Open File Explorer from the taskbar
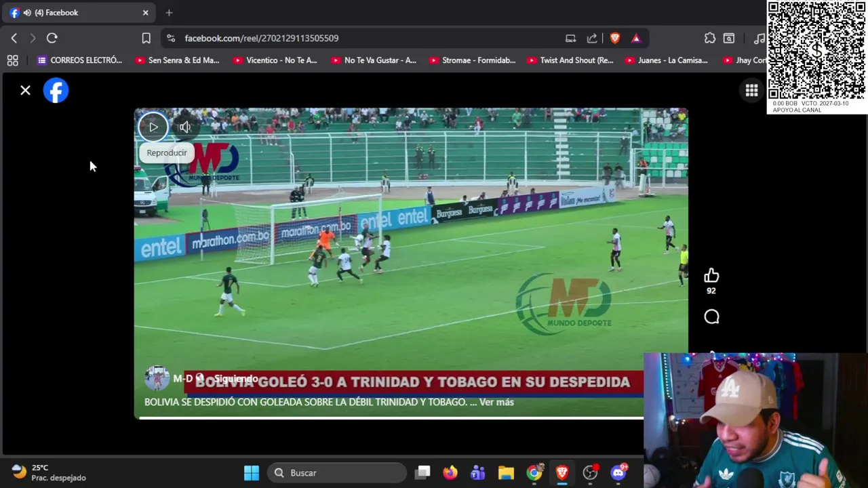The image size is (868, 488). (x=506, y=472)
